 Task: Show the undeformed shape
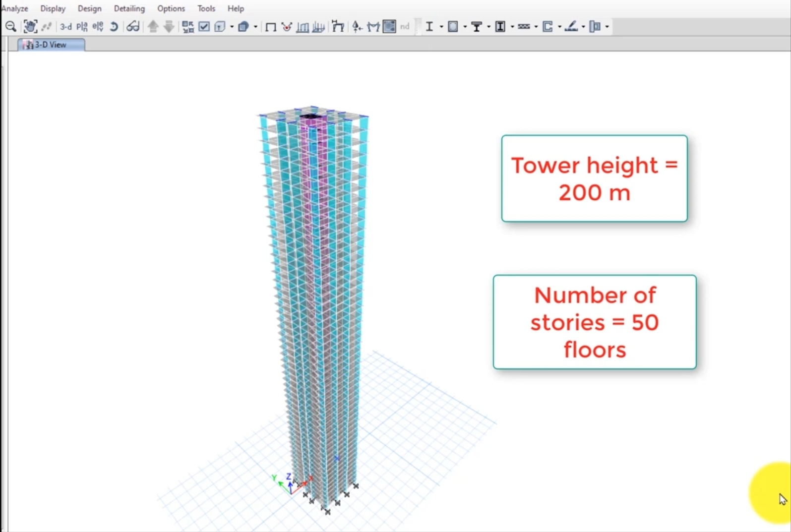tap(271, 27)
